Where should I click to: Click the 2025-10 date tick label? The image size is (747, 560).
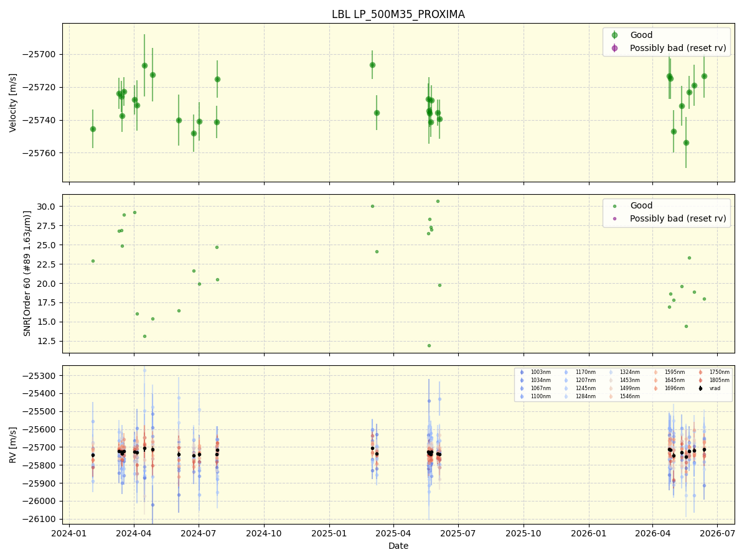(524, 533)
